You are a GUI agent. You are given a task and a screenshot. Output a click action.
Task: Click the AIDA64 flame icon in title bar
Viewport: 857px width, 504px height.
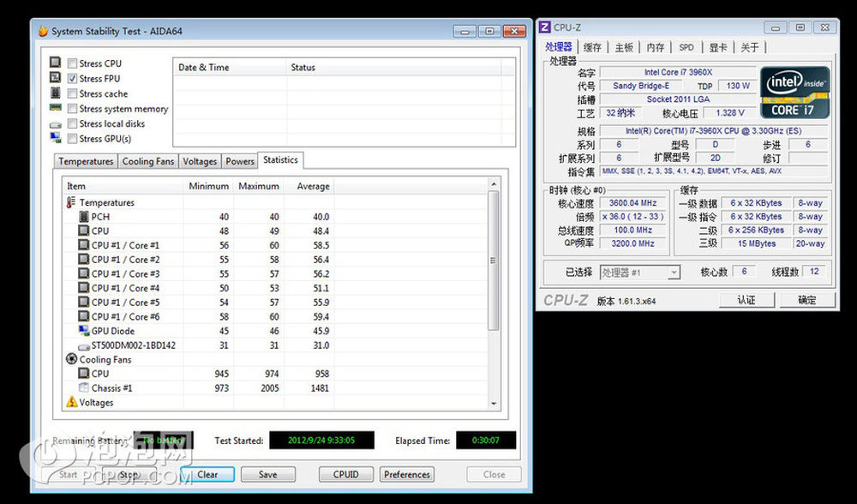(43, 31)
